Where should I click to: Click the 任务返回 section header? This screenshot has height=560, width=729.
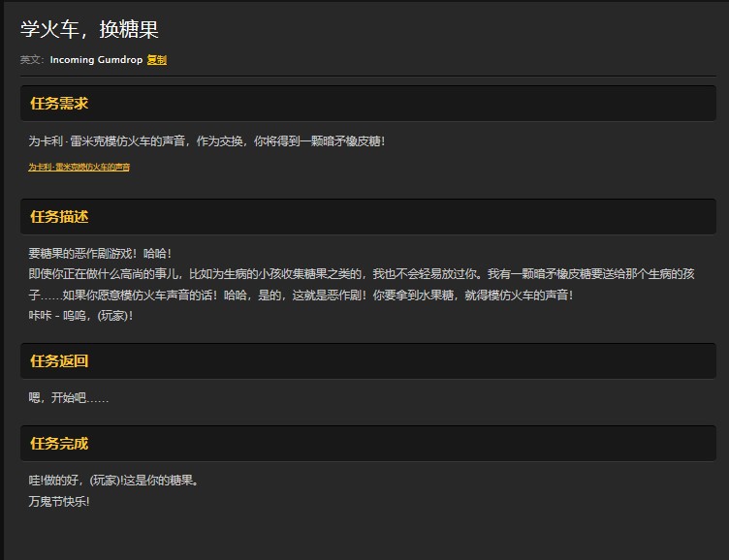(59, 361)
